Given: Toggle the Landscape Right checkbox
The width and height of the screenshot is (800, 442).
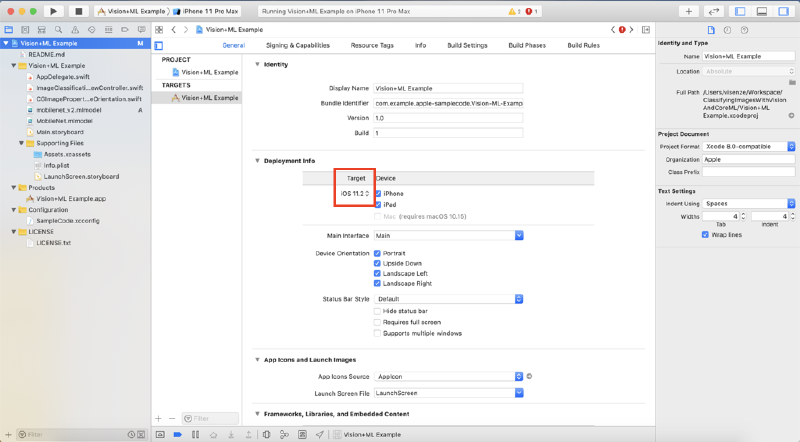Looking at the screenshot, I should click(378, 283).
